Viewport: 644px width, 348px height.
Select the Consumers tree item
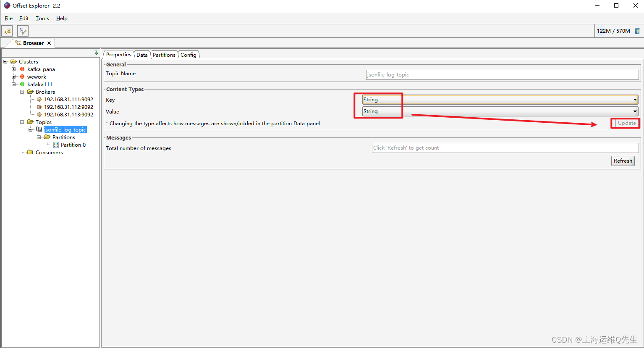49,152
